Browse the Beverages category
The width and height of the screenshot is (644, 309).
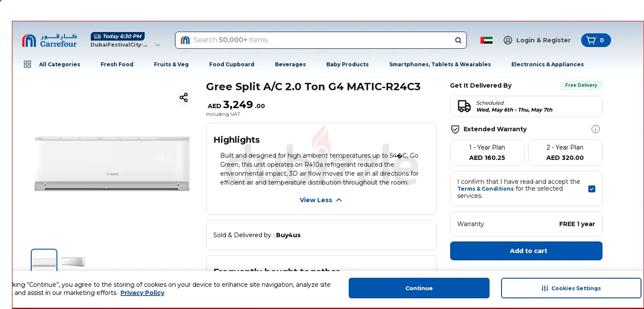point(290,65)
